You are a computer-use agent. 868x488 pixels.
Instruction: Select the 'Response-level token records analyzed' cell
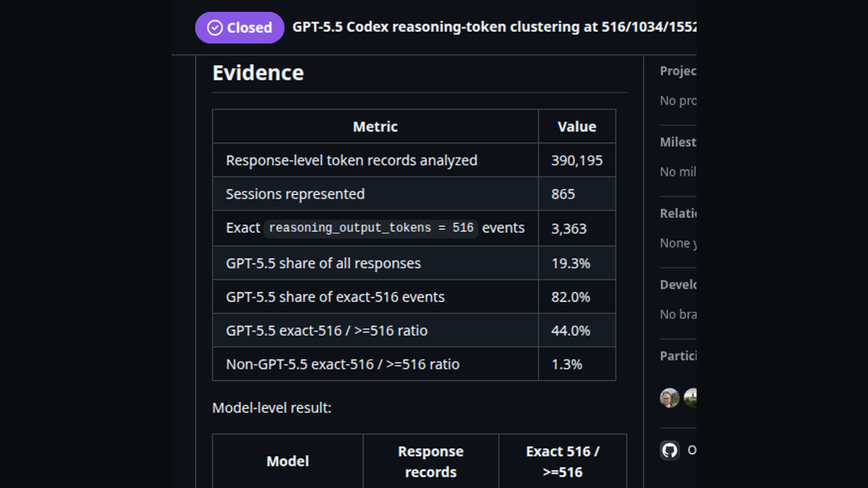click(375, 160)
